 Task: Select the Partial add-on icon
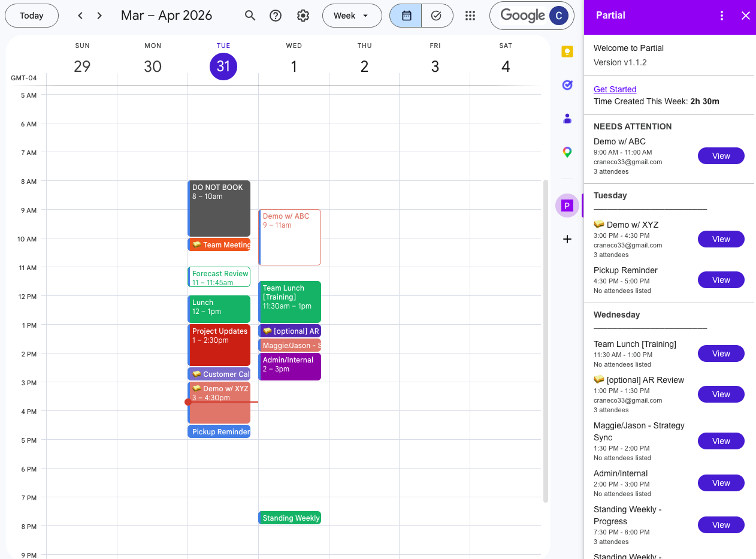pyautogui.click(x=567, y=206)
